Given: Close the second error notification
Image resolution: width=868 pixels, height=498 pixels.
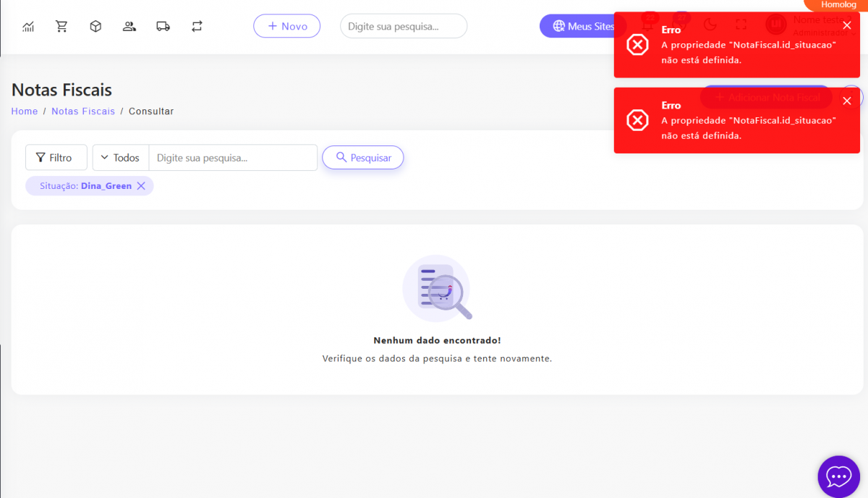Looking at the screenshot, I should tap(847, 101).
